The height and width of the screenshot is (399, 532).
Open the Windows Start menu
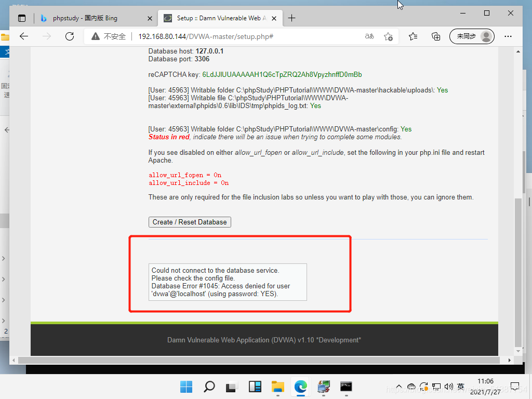click(186, 387)
